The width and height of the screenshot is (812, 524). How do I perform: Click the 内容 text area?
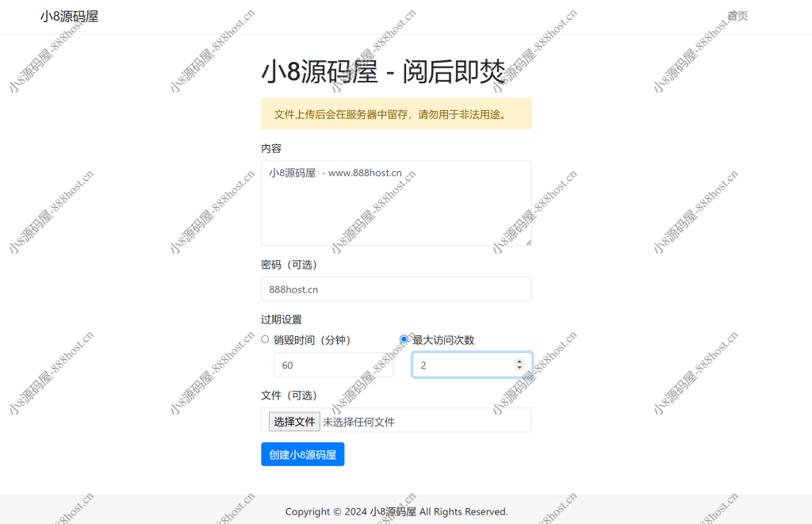(x=396, y=203)
